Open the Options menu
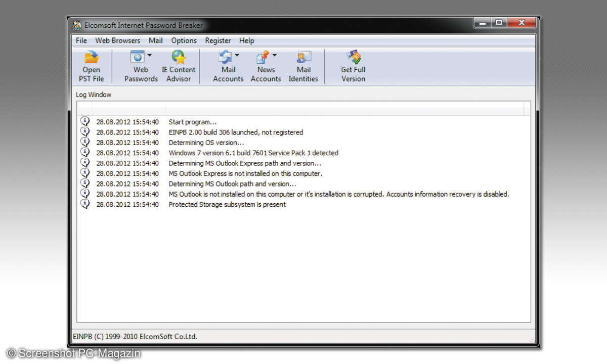 pos(184,40)
